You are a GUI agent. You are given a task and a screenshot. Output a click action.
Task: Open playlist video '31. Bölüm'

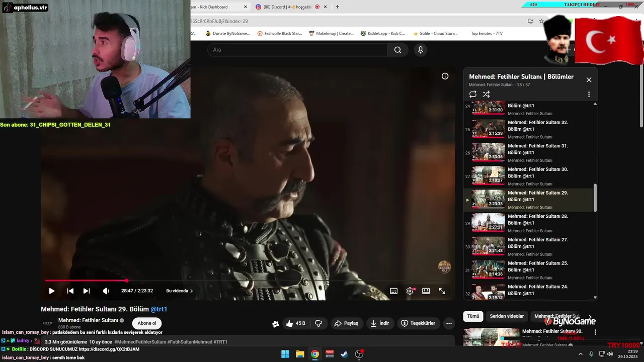point(529,153)
